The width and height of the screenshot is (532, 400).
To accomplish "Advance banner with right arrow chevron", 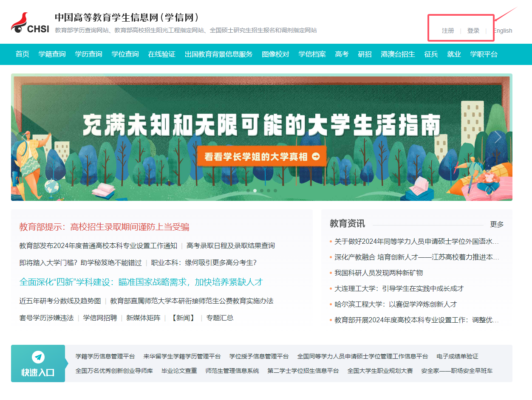I will point(498,137).
